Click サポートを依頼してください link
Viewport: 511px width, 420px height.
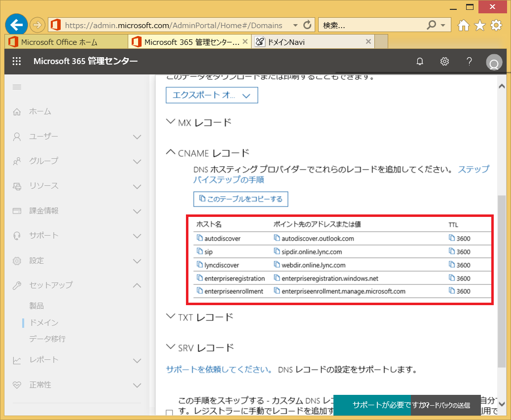(x=219, y=370)
